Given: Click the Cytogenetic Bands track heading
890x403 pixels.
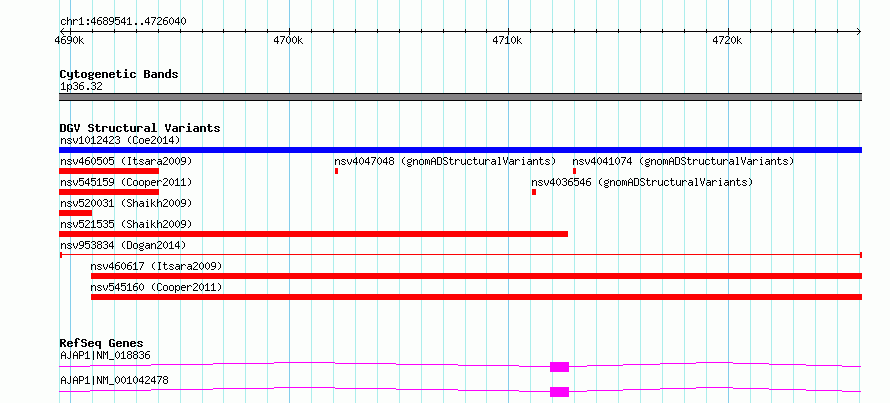Looking at the screenshot, I should 119,74.
